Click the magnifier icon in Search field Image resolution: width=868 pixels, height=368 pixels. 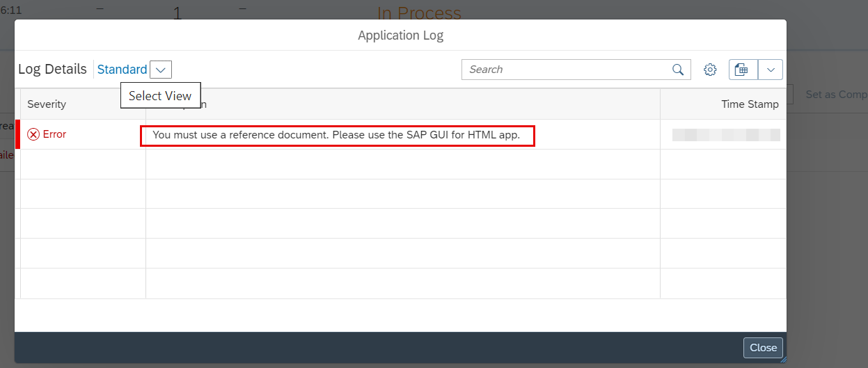tap(678, 70)
